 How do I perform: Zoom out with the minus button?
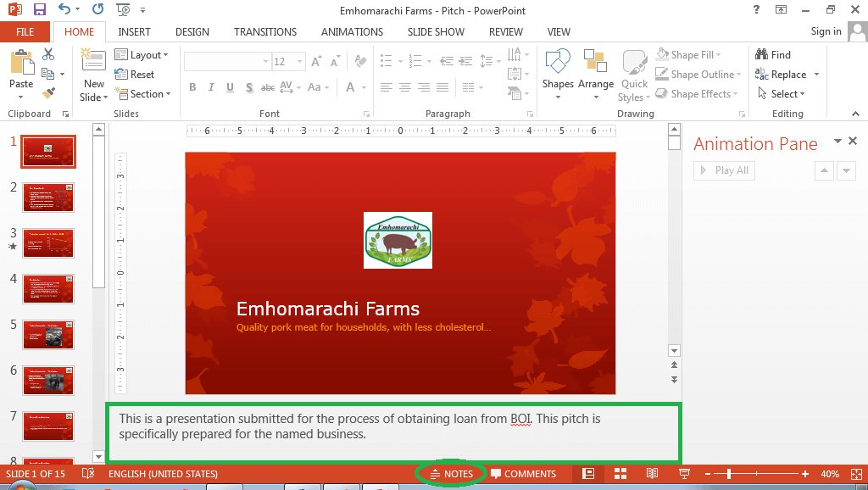708,474
